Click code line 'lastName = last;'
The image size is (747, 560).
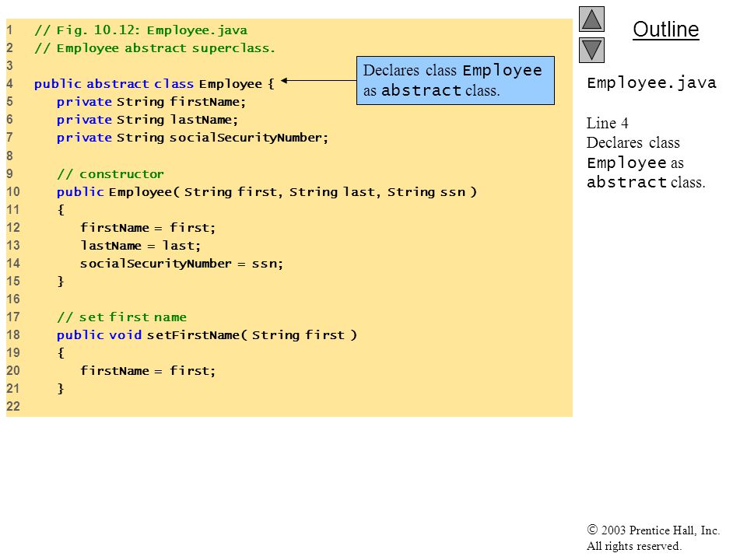141,246
